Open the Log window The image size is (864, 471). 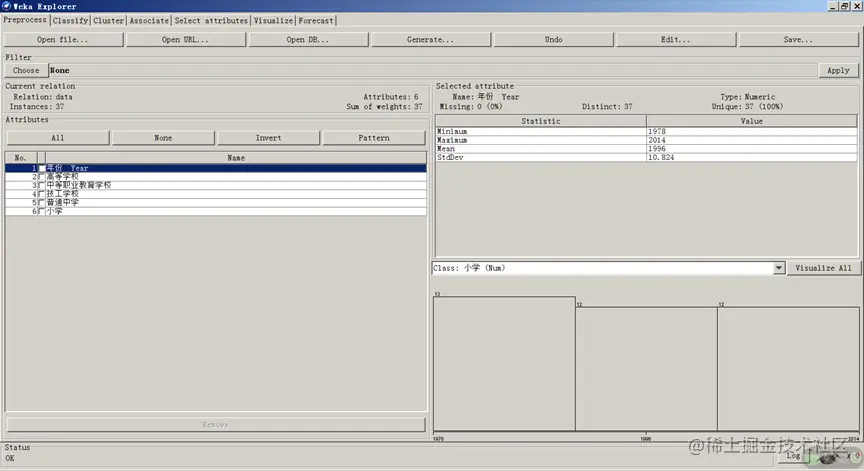793,456
